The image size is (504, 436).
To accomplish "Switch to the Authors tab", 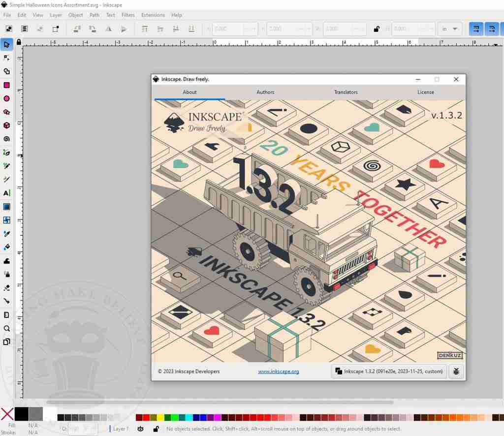I will (265, 92).
